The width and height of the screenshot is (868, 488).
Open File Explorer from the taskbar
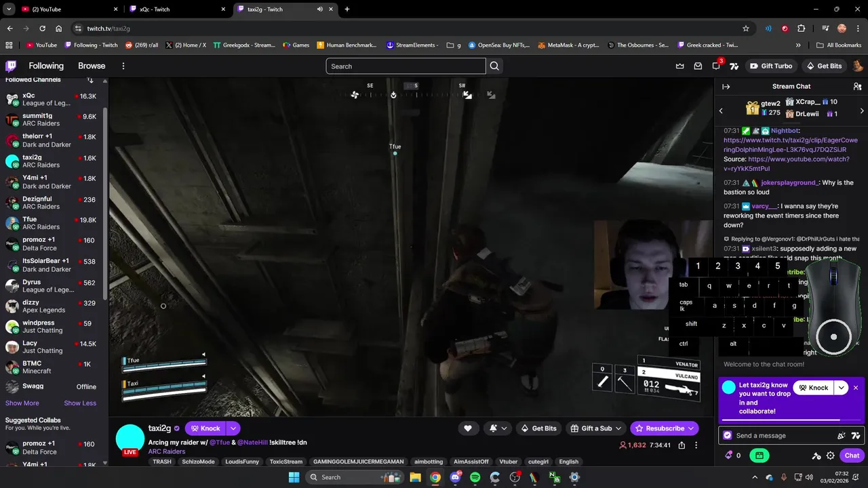point(415,477)
